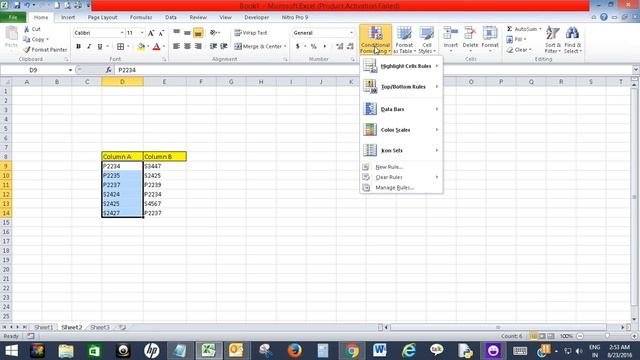The height and width of the screenshot is (360, 640).
Task: Apply Accounting Number Format dollar sign
Action: pos(298,47)
